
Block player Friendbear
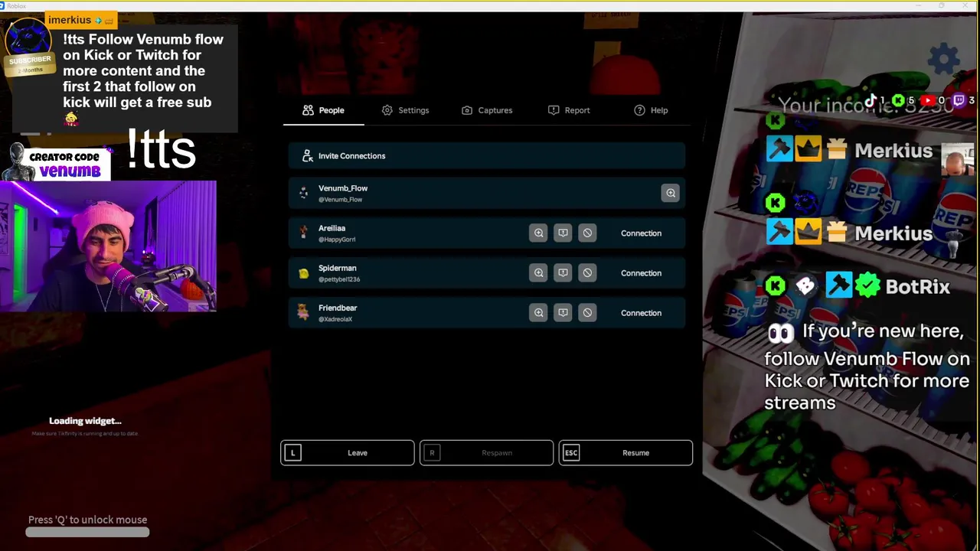click(587, 312)
